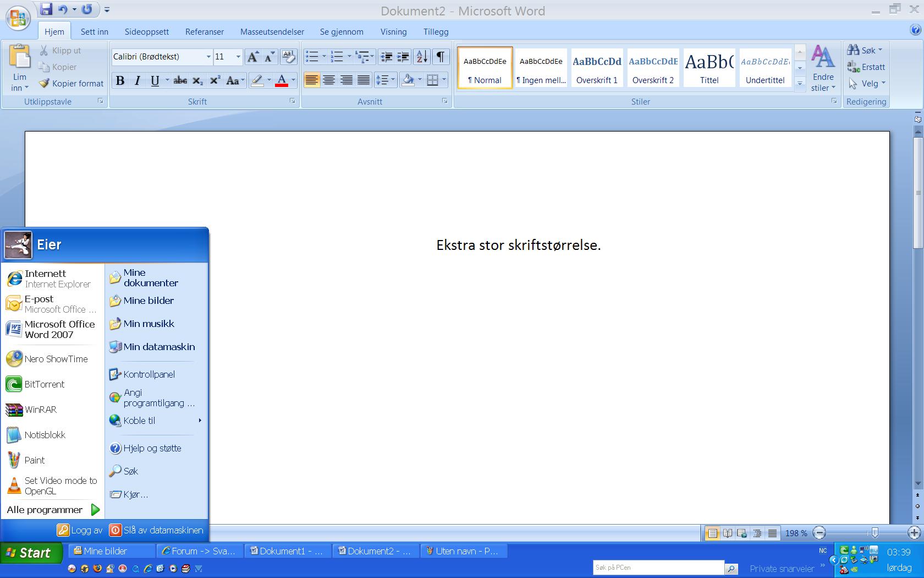The height and width of the screenshot is (578, 924).
Task: Click zoom out minus button
Action: [x=820, y=533]
